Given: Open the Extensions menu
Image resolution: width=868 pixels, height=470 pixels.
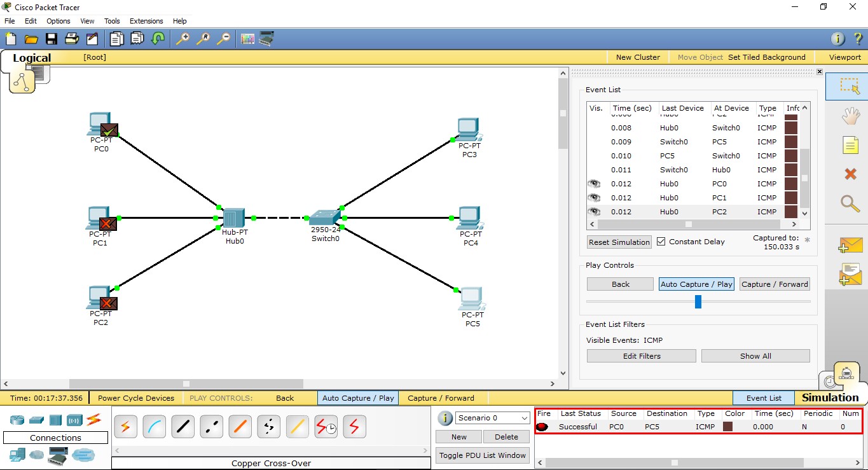Looking at the screenshot, I should click(146, 21).
